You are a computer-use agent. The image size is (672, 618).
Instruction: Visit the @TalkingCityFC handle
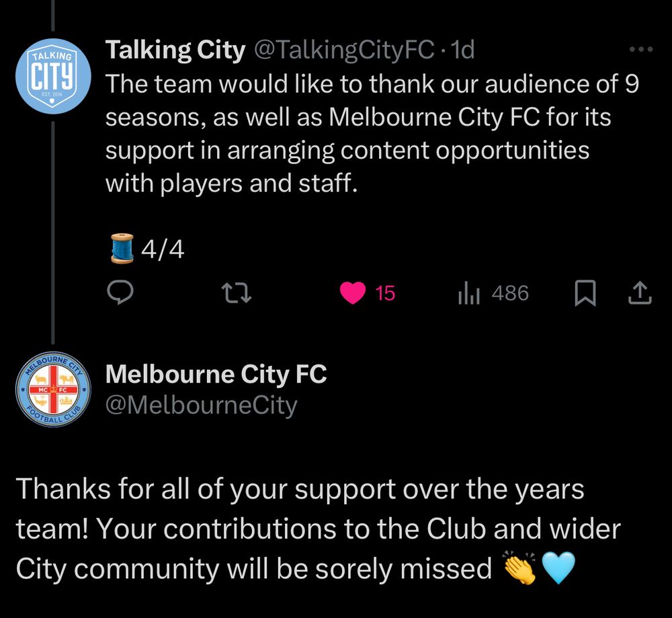pos(343,50)
